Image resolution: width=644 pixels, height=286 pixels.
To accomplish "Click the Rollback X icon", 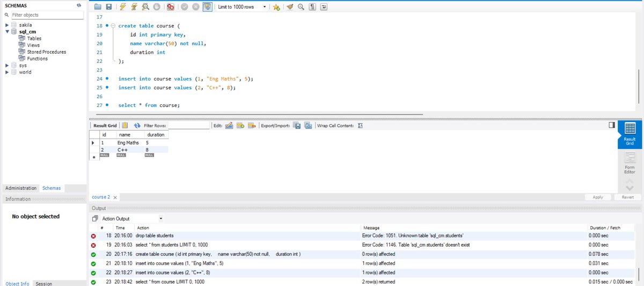I will pos(195,7).
